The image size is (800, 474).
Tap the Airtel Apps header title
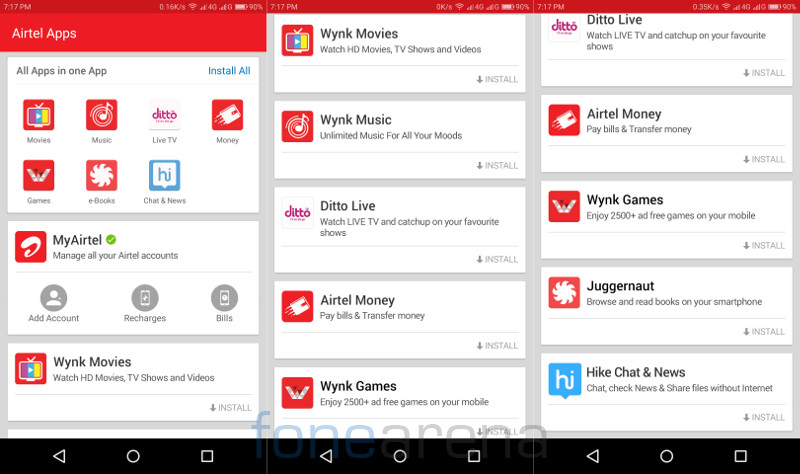click(44, 34)
